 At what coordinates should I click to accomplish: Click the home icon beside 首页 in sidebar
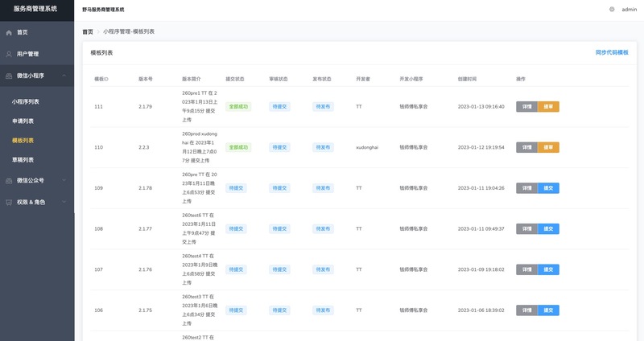[x=9, y=32]
